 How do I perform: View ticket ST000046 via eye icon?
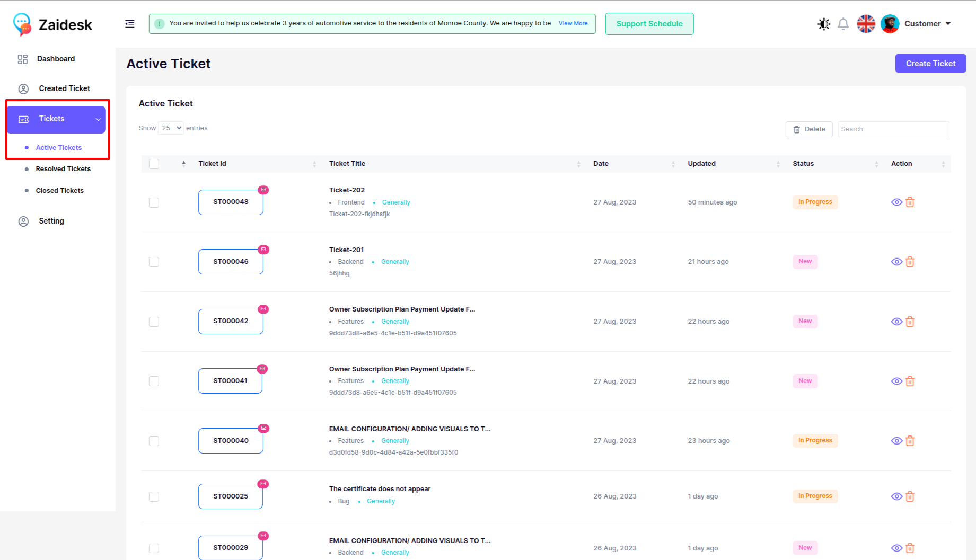[x=896, y=262]
